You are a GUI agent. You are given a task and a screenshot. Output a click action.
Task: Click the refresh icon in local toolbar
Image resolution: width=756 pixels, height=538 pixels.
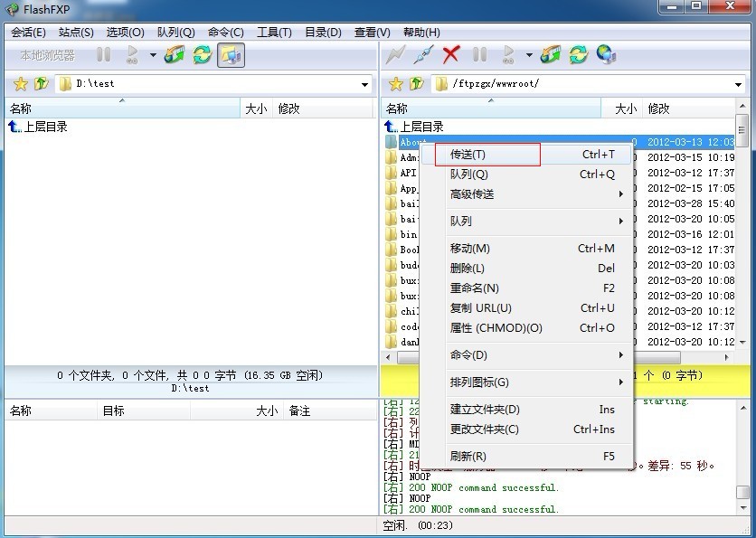point(203,55)
